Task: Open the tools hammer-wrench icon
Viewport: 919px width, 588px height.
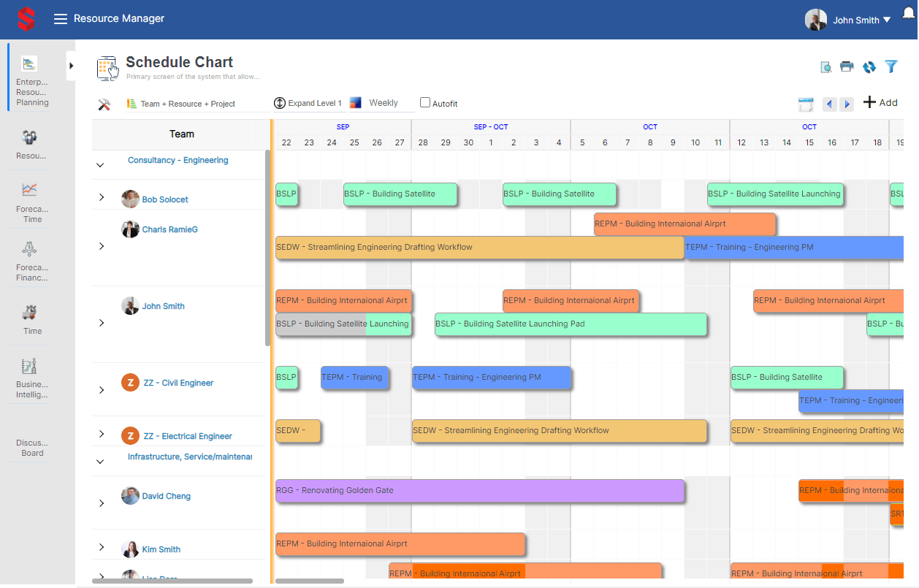Action: (104, 104)
